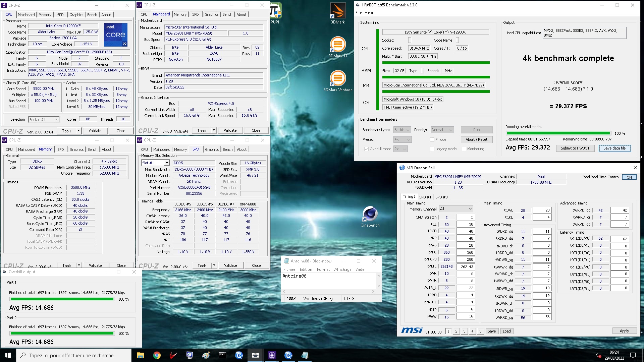Screen dimensions: 644x362
Task: Open Help menu in HWBOT x265
Action: point(369,13)
